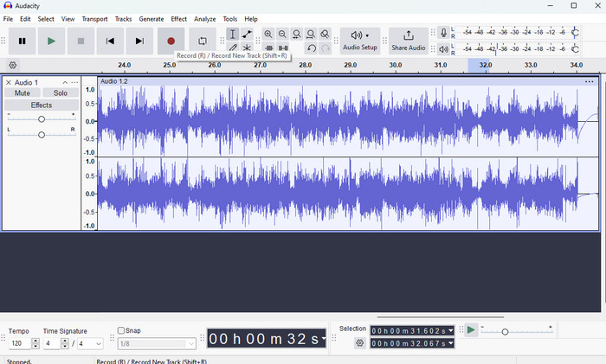This screenshot has width=606, height=364.
Task: Click the Zoom In magnifier
Action: (x=268, y=34)
